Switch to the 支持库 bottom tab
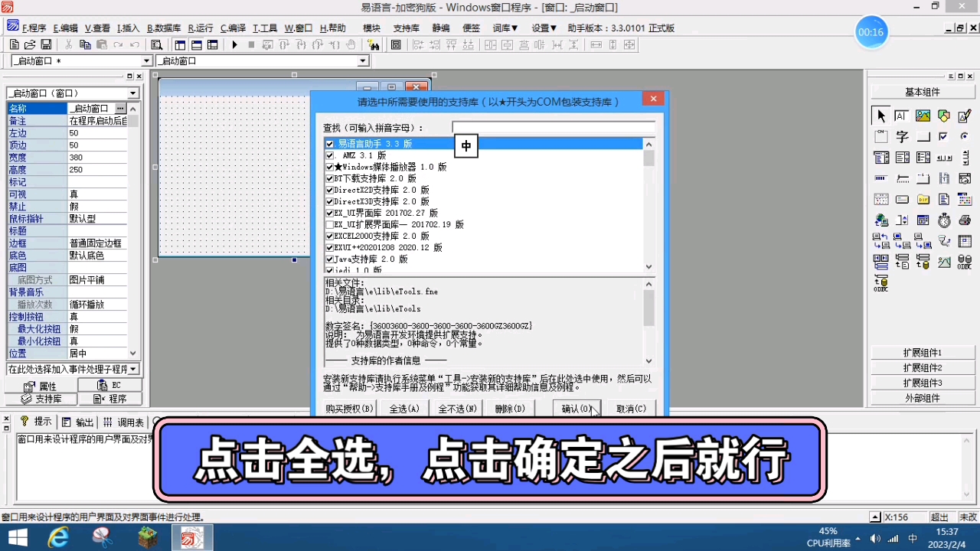This screenshot has width=980, height=551. tap(41, 399)
